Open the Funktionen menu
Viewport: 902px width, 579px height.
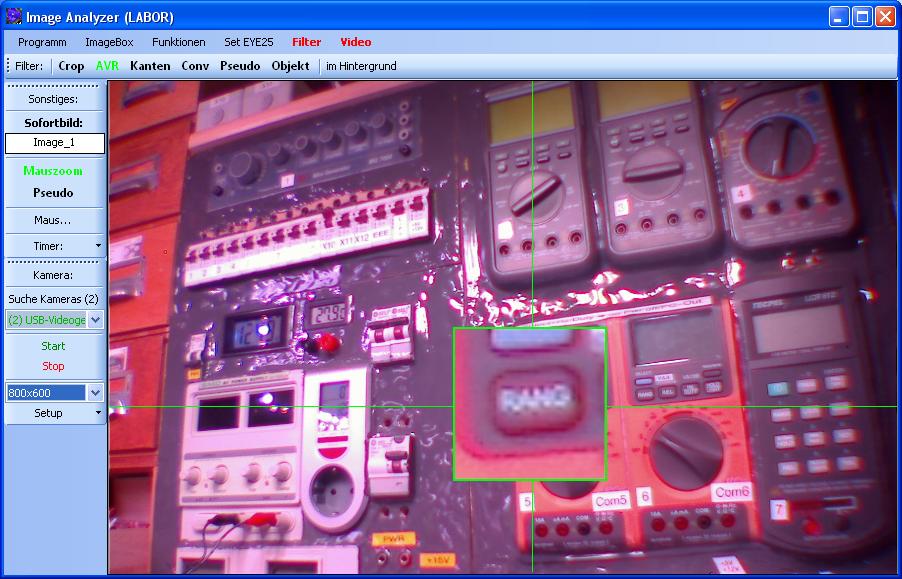coord(178,42)
